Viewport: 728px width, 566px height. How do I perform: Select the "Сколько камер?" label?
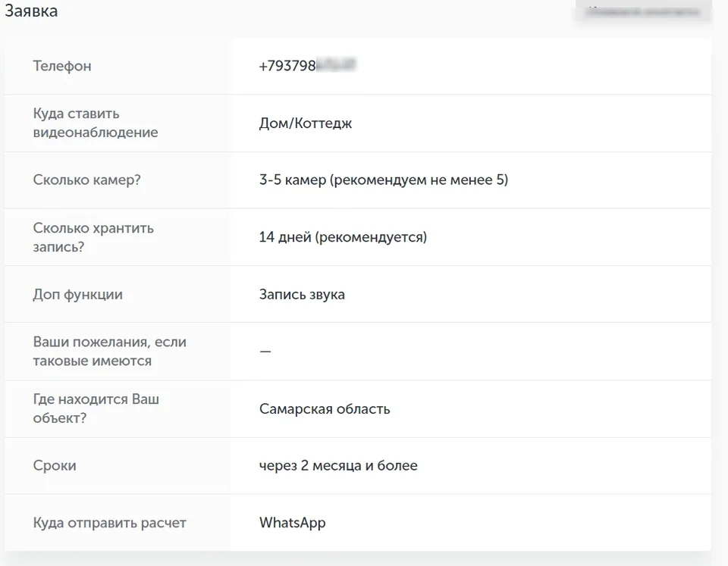86,180
